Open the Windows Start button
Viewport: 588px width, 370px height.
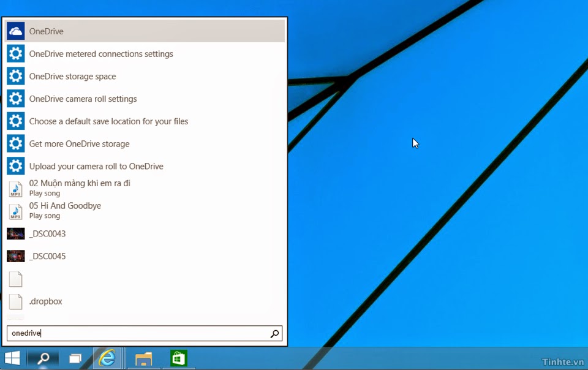12,358
